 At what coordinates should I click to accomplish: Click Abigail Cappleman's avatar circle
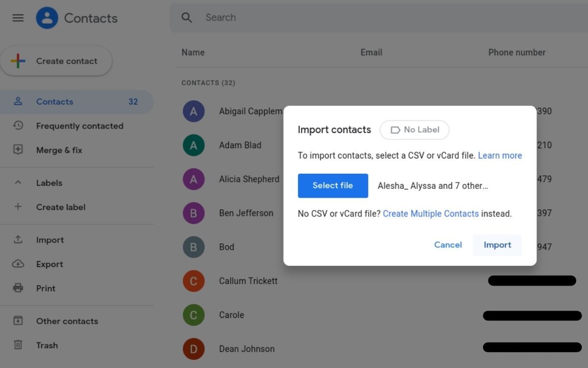point(194,111)
